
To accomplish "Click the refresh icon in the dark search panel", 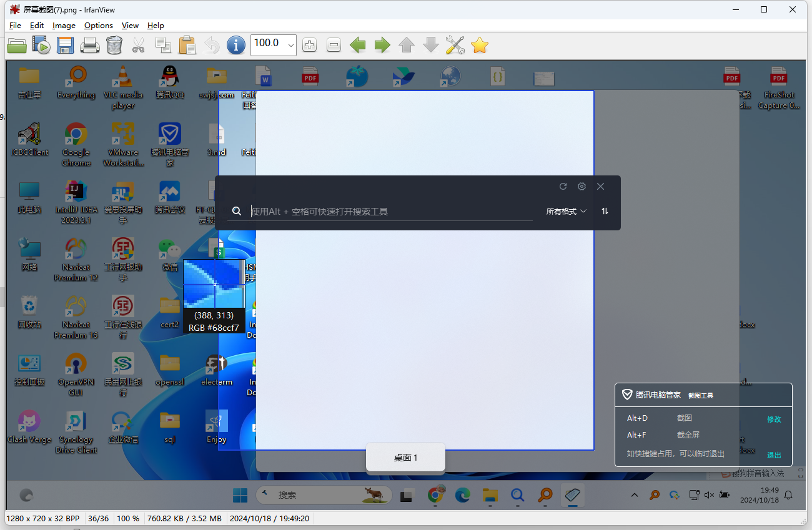I will click(563, 187).
